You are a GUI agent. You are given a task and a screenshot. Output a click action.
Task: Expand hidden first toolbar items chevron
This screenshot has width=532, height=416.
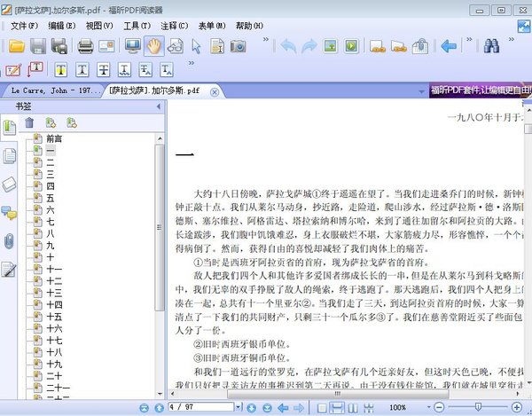coord(266,39)
